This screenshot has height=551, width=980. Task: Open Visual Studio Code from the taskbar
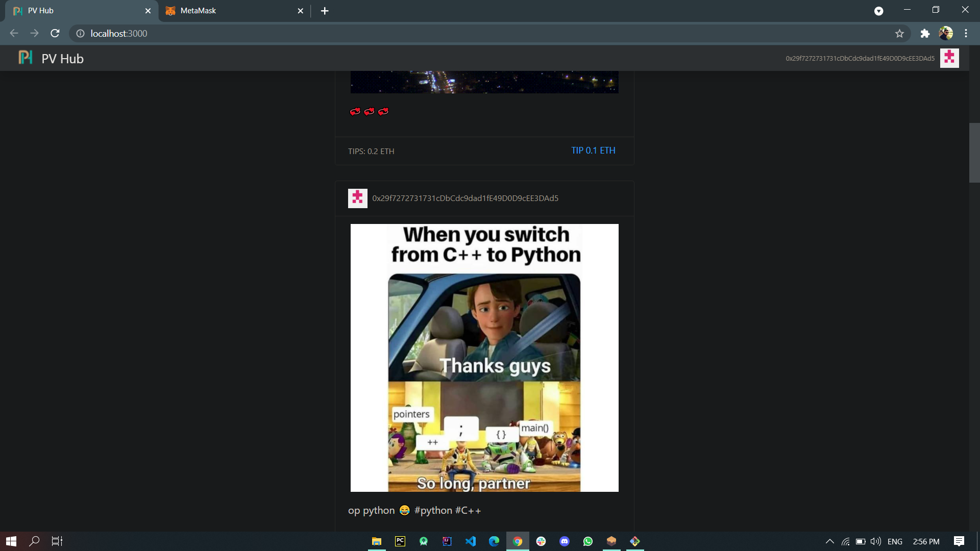(x=471, y=541)
